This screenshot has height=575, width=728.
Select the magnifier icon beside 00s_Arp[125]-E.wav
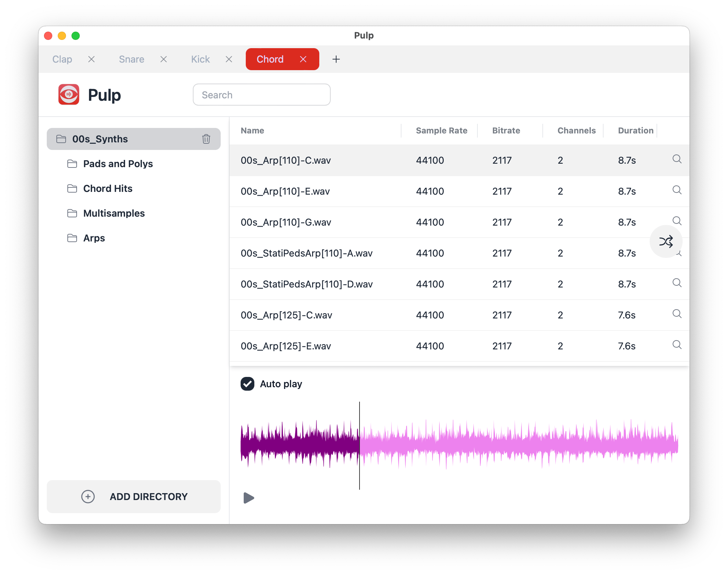[x=677, y=345]
